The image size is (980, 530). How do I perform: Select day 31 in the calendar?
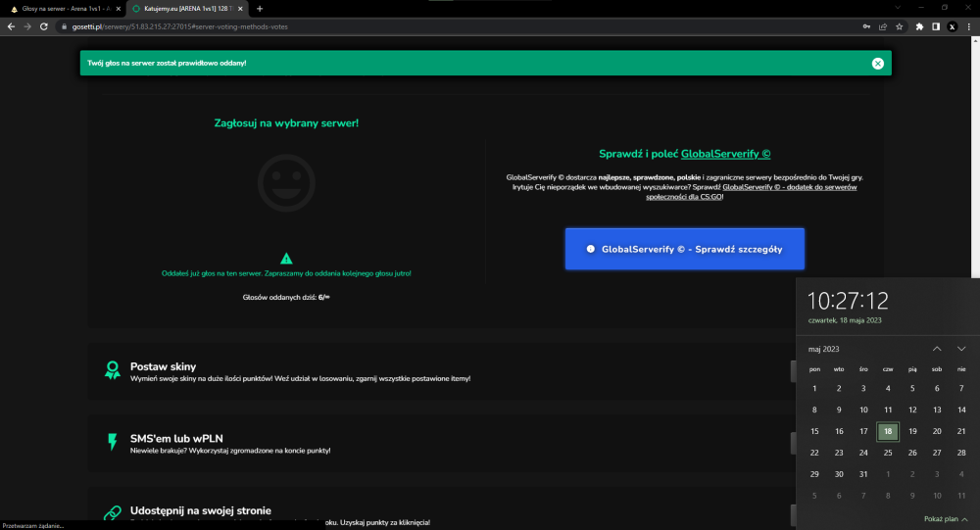click(863, 474)
